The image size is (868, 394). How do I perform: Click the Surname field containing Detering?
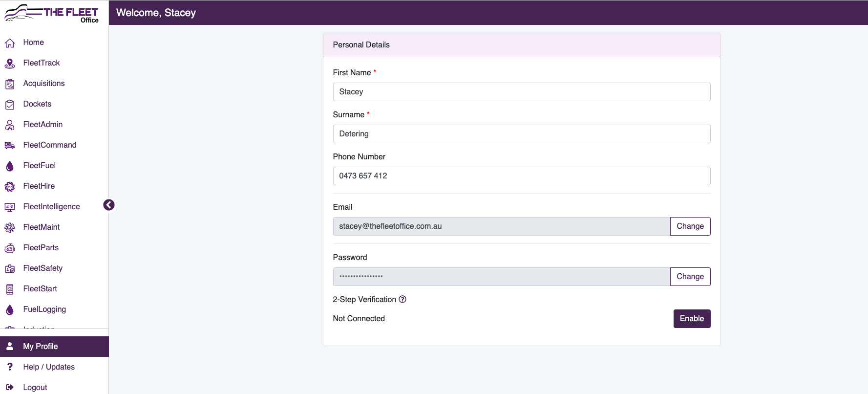coord(522,134)
